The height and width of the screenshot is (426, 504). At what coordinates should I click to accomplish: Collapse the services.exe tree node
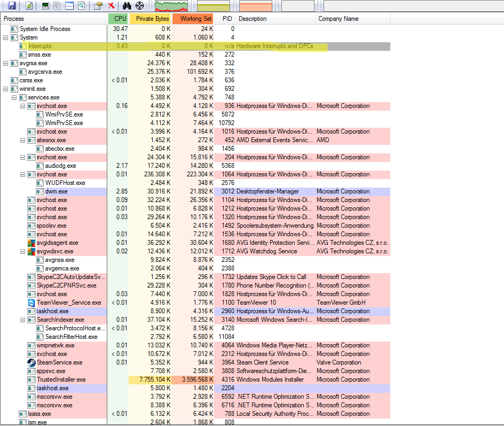(14, 97)
